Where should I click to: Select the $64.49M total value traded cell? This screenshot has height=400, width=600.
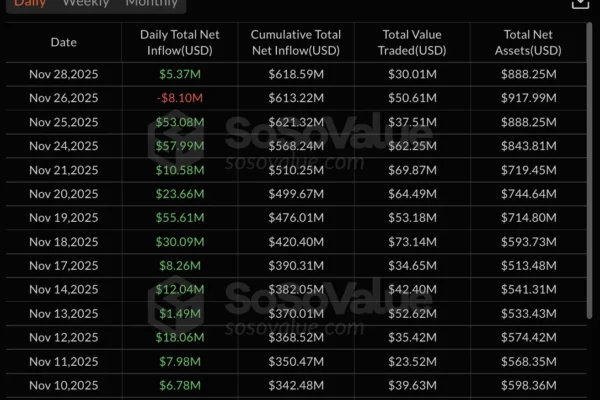(x=410, y=195)
